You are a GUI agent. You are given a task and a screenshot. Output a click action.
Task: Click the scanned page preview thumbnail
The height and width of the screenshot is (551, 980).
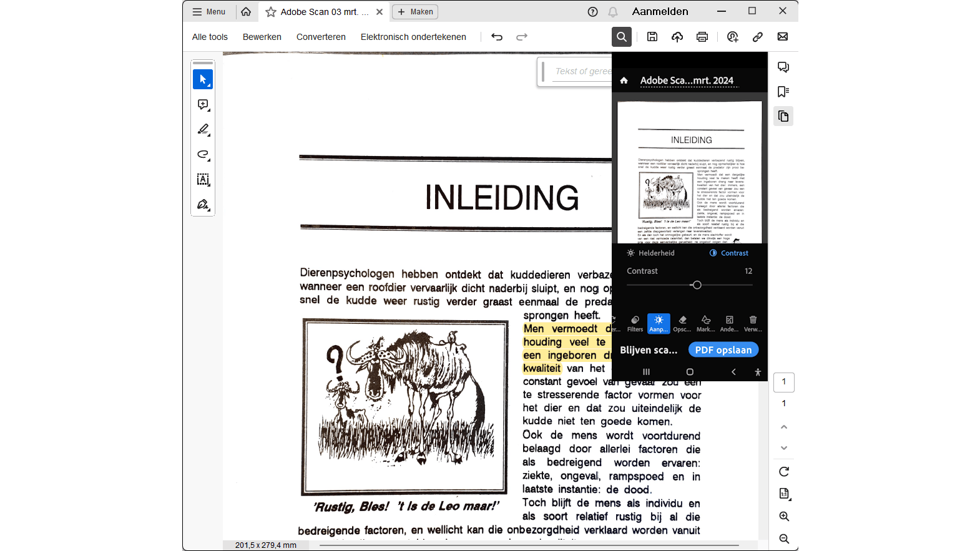point(690,172)
